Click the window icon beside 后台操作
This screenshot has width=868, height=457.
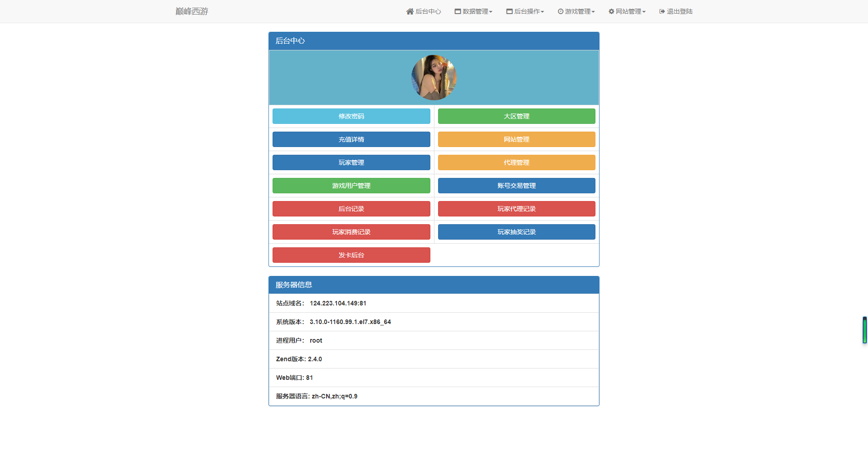[x=510, y=11]
